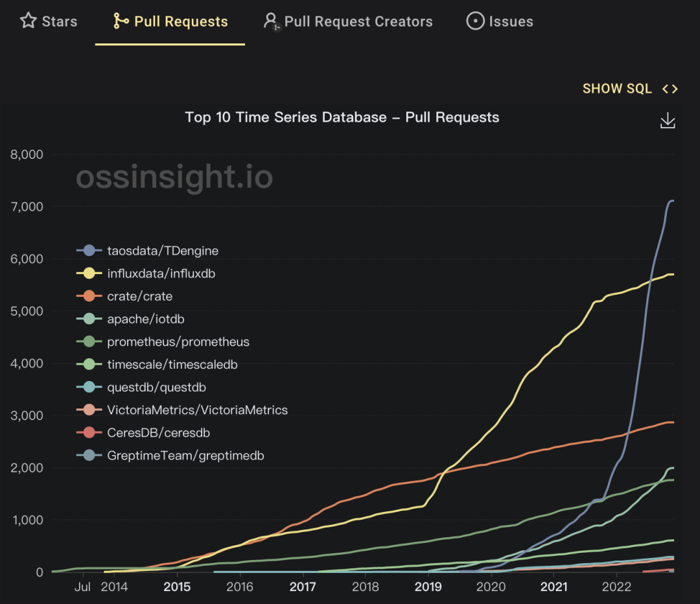
Task: Click the Jul x-axis label
Action: 82,587
